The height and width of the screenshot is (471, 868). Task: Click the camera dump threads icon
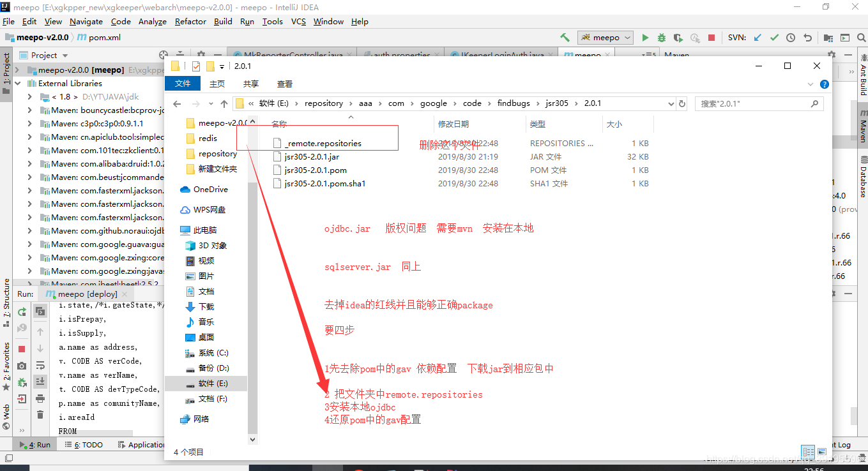22,366
